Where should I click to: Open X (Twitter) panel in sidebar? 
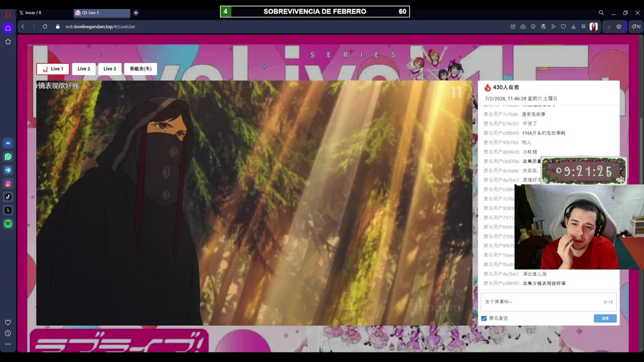(x=8, y=210)
